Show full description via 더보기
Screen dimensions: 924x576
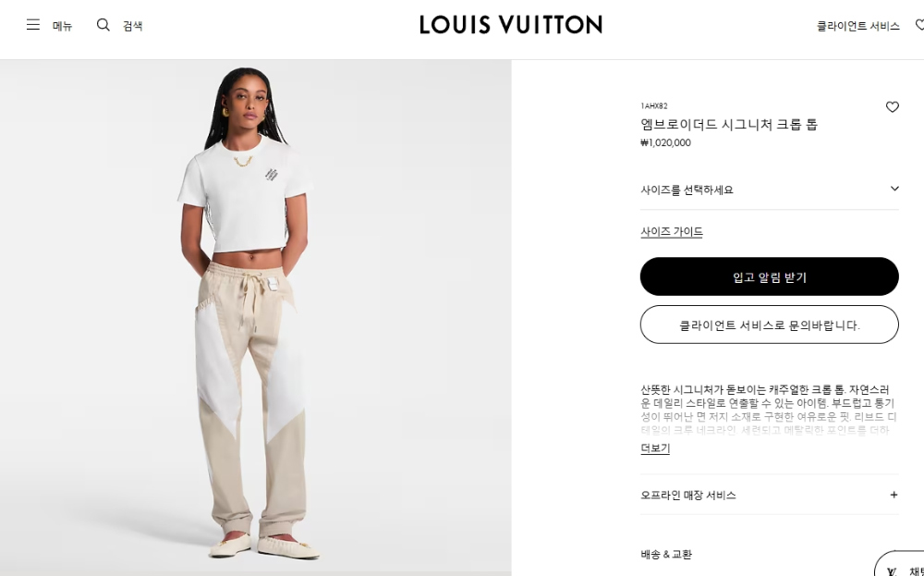click(655, 448)
